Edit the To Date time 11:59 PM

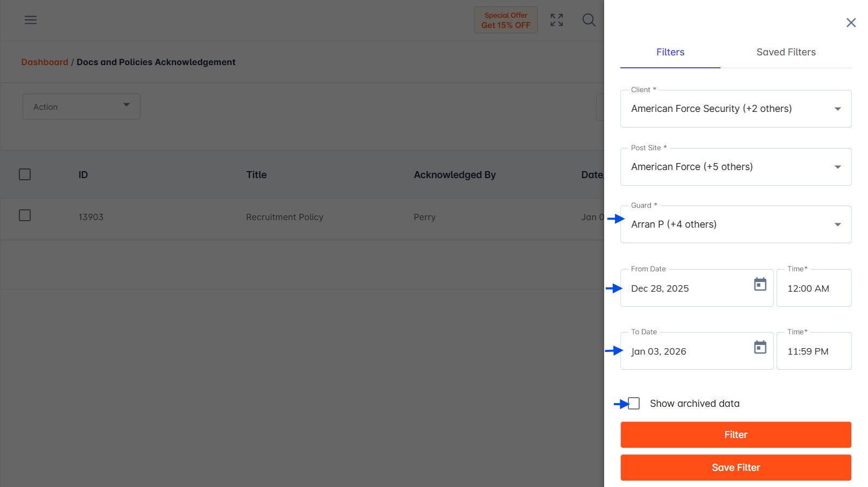[x=814, y=351]
